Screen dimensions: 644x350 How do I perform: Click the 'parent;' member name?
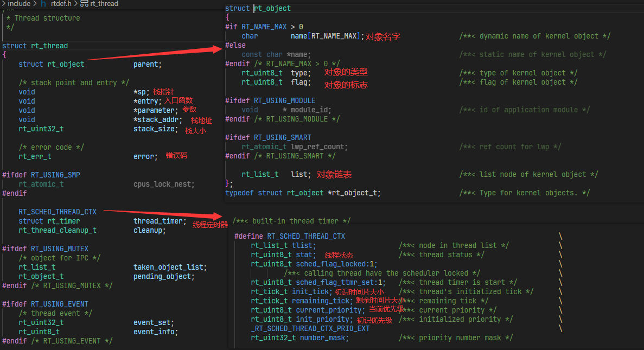(x=148, y=64)
